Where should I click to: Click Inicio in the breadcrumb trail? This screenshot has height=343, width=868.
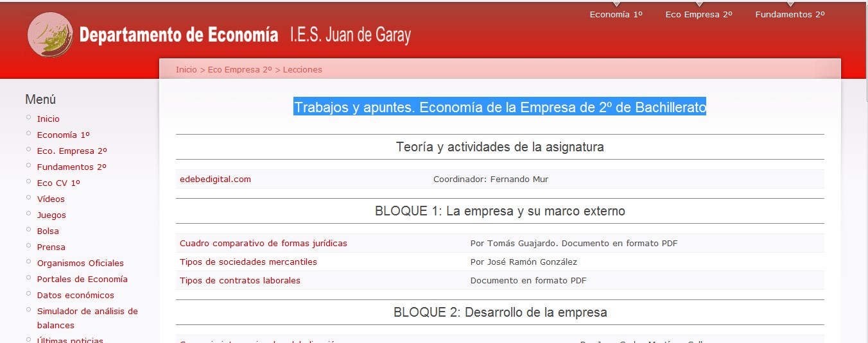pos(186,69)
